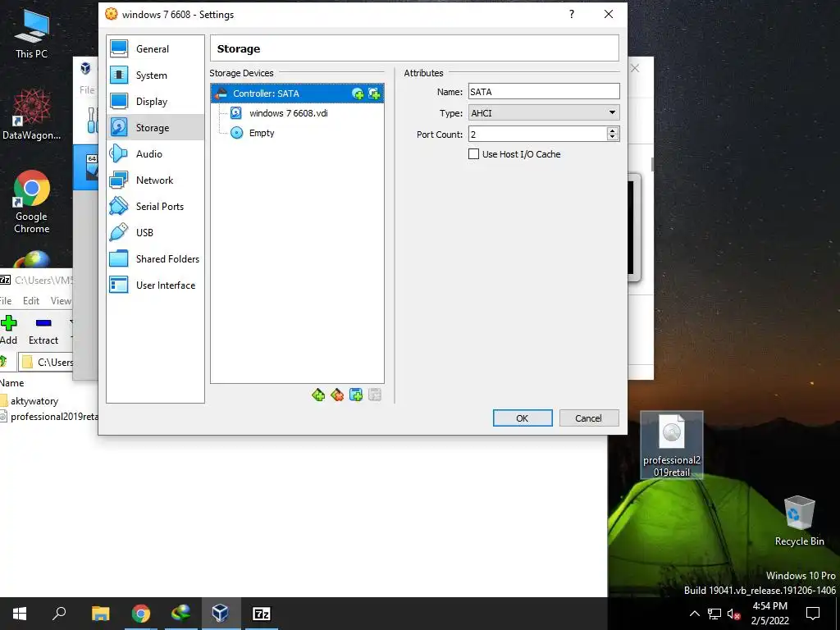Open the View menu in 7-Zip
This screenshot has height=630, width=840.
pos(61,300)
